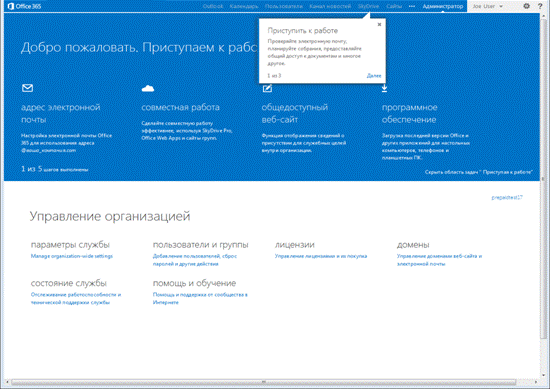The height and width of the screenshot is (389, 550).
Task: Click Настройка электронной почты Office description
Action: (x=66, y=143)
